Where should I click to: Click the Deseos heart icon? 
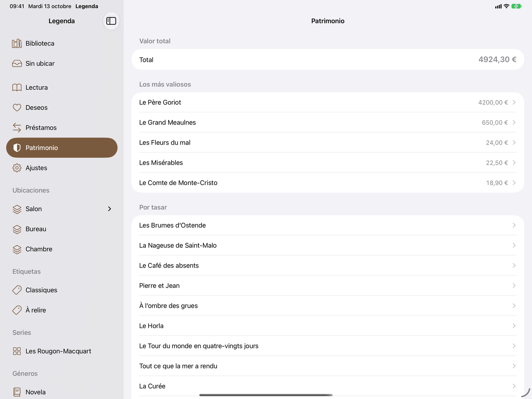click(x=17, y=107)
